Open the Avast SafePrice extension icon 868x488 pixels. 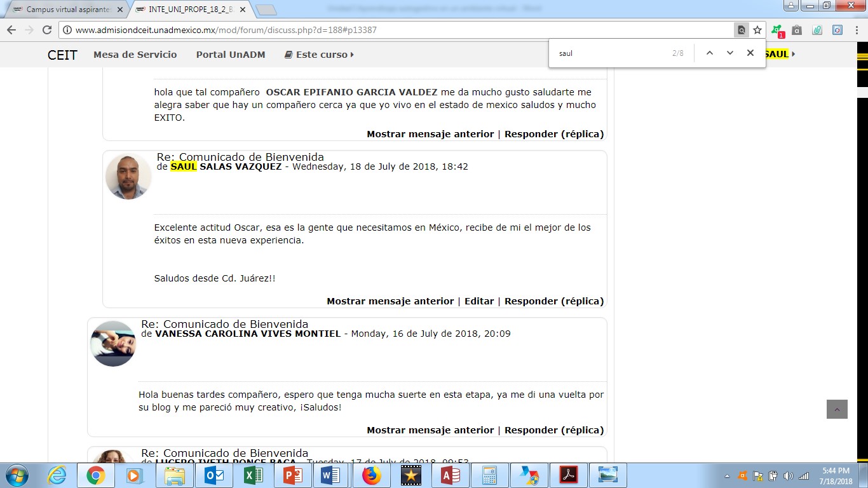796,30
